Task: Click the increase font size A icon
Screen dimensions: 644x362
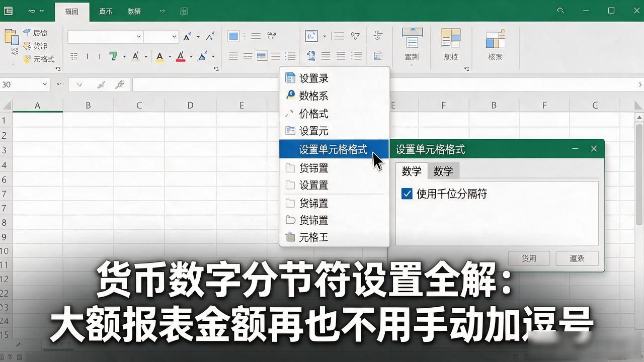Action: tap(187, 36)
